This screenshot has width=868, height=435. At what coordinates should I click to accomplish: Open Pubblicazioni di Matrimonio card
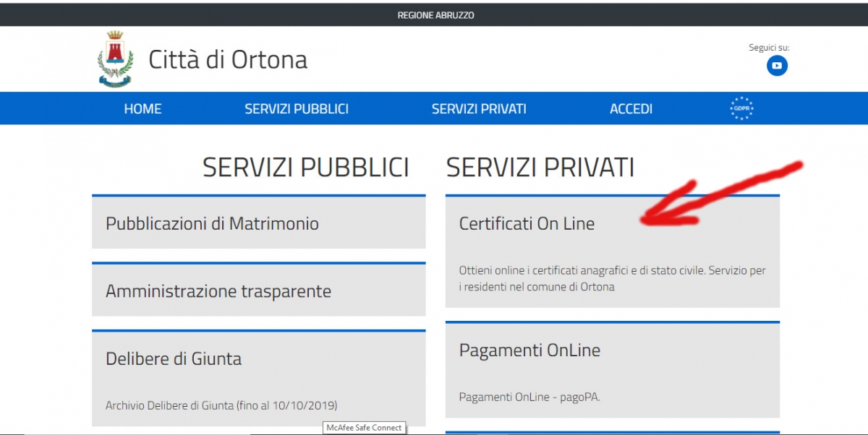pyautogui.click(x=212, y=224)
